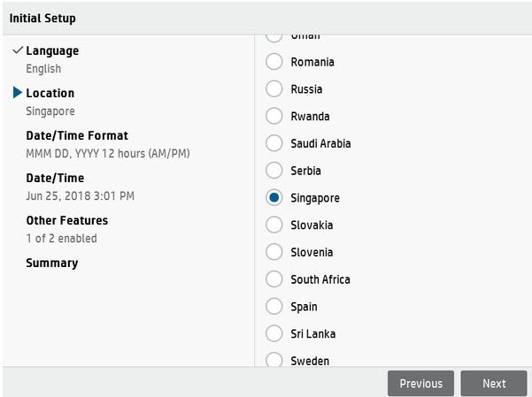The image size is (532, 397).
Task: Go to Date/Time Format step
Action: [77, 136]
